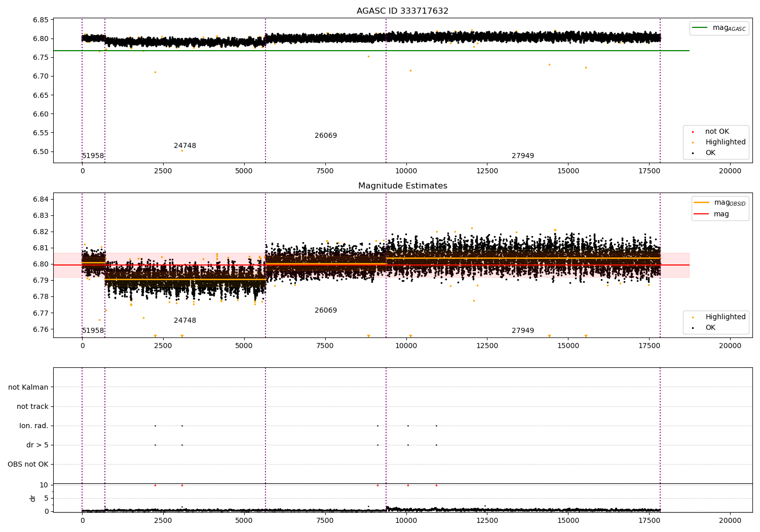Click obsid label 27949 in the top plot
Image resolution: width=760 pixels, height=532 pixels.
tap(523, 156)
